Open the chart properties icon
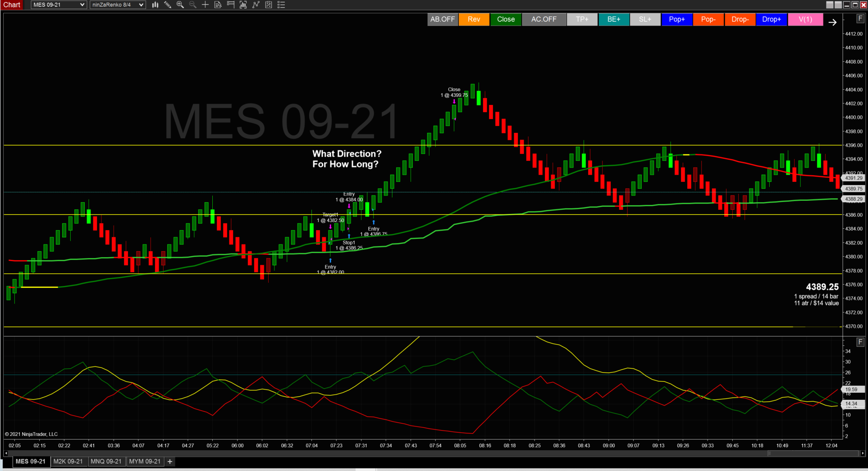This screenshot has height=471, width=868. 269,5
